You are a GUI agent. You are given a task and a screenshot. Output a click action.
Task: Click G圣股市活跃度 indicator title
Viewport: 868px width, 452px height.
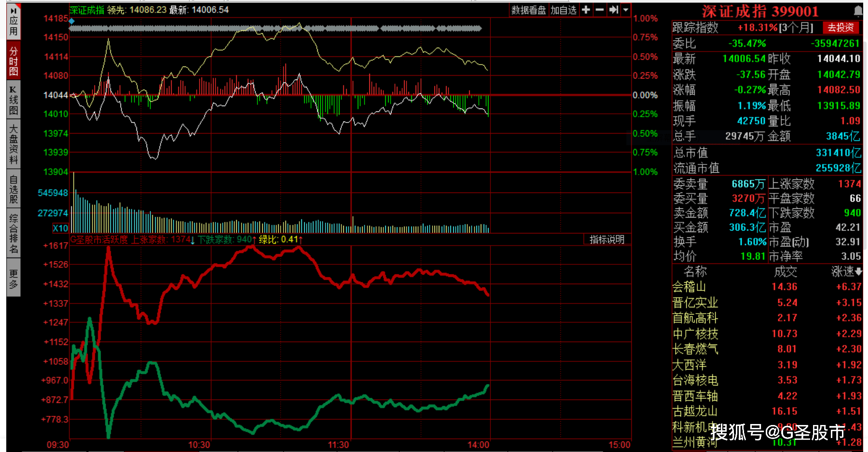pos(99,239)
